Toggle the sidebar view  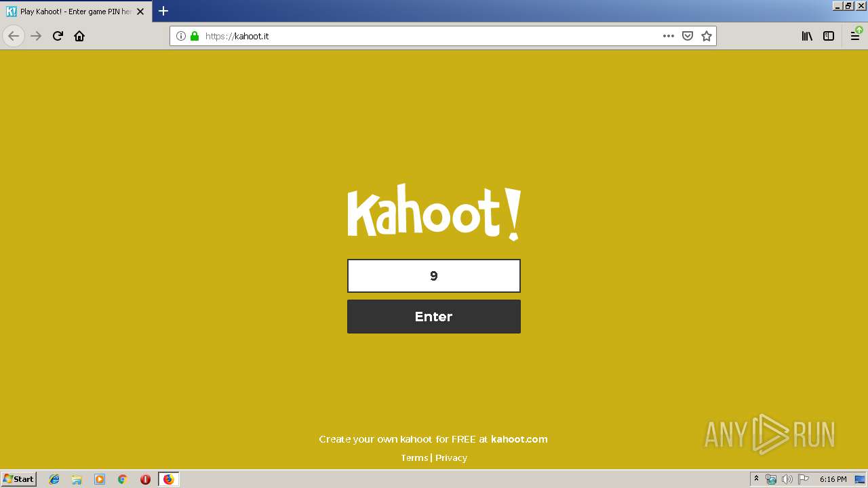click(x=829, y=36)
